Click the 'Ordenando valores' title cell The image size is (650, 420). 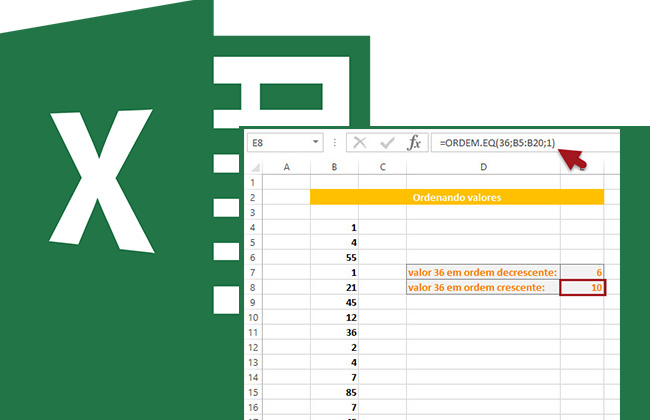click(x=457, y=197)
